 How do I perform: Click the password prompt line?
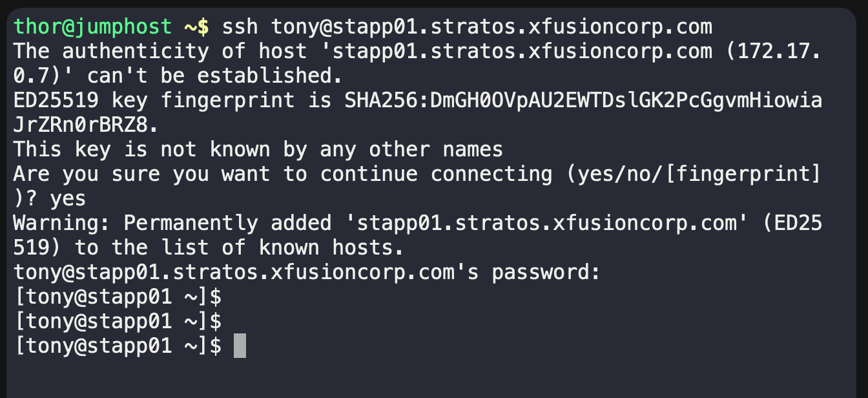(x=307, y=273)
